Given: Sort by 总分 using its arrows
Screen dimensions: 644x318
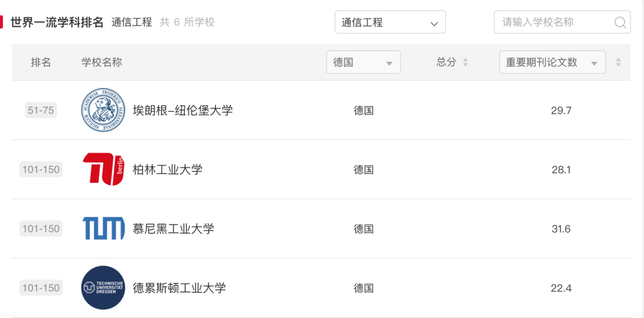Looking at the screenshot, I should click(465, 63).
